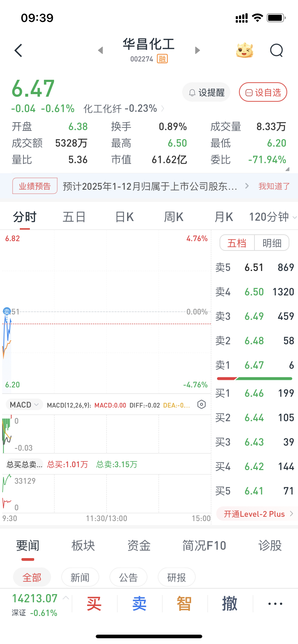298x644 pixels.
Task: Switch order book to 明细
Action: tap(272, 243)
